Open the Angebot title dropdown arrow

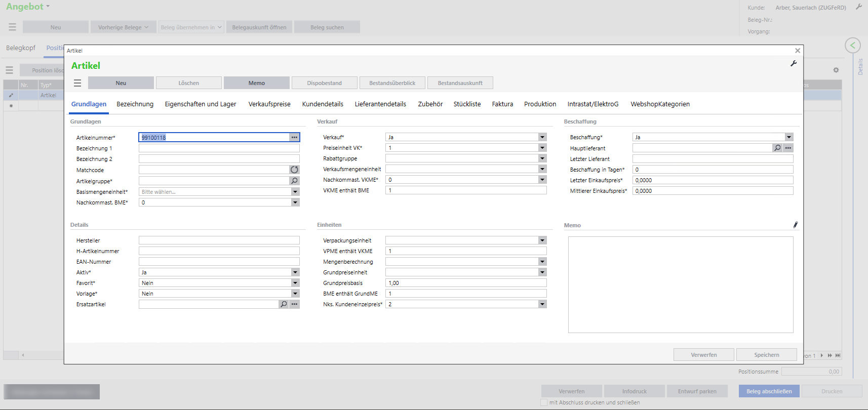tap(48, 7)
